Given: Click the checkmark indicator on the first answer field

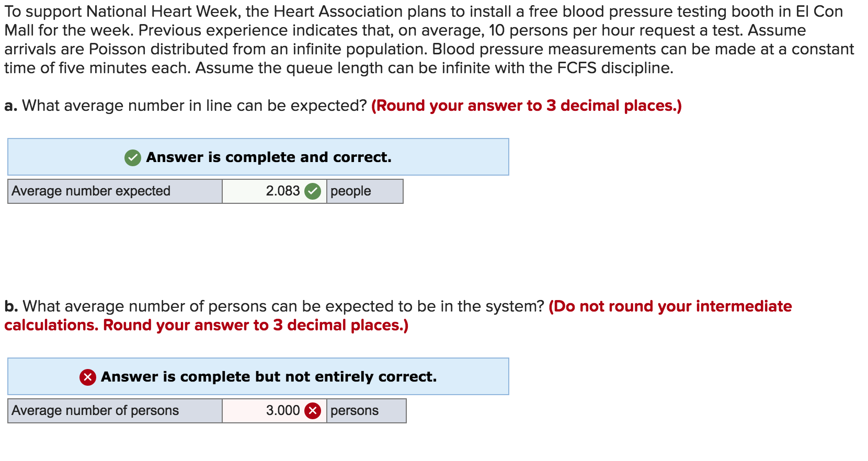Looking at the screenshot, I should (313, 191).
